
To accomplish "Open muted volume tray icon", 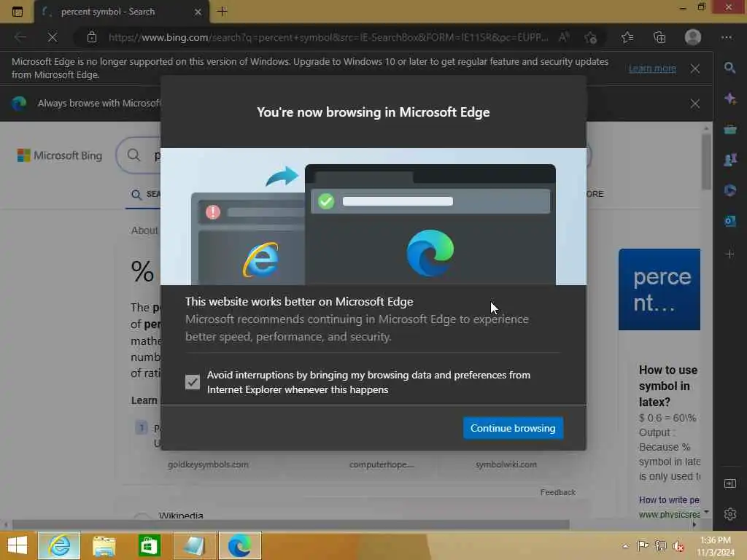I will [x=678, y=545].
